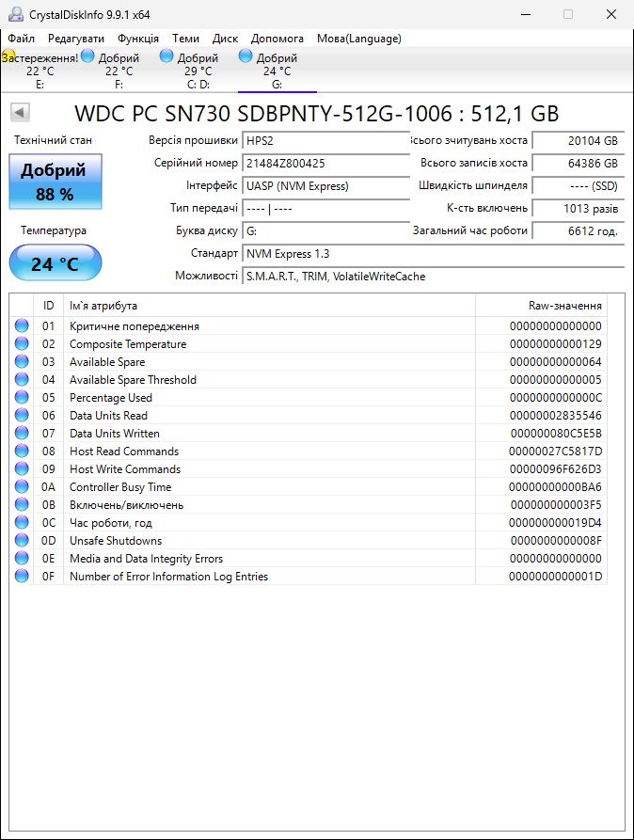Click the firmware version field HPS2
This screenshot has height=840, width=634.
[x=325, y=141]
